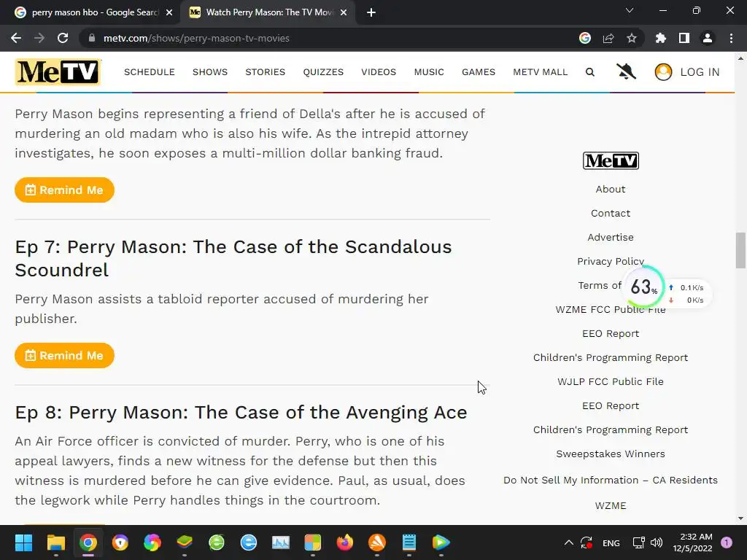Open the volume speaker tray icon
This screenshot has height=560, width=747.
pyautogui.click(x=657, y=542)
